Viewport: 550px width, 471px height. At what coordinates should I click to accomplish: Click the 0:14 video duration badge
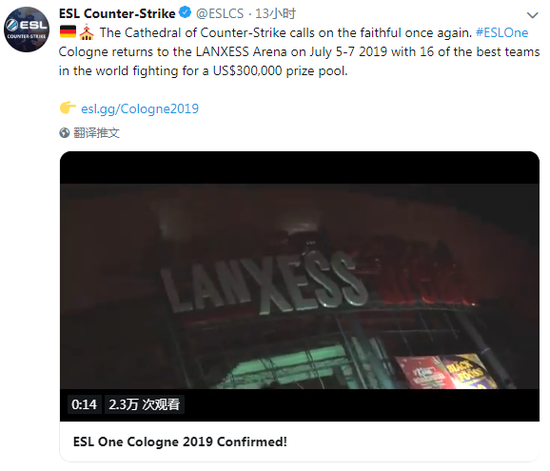(84, 404)
